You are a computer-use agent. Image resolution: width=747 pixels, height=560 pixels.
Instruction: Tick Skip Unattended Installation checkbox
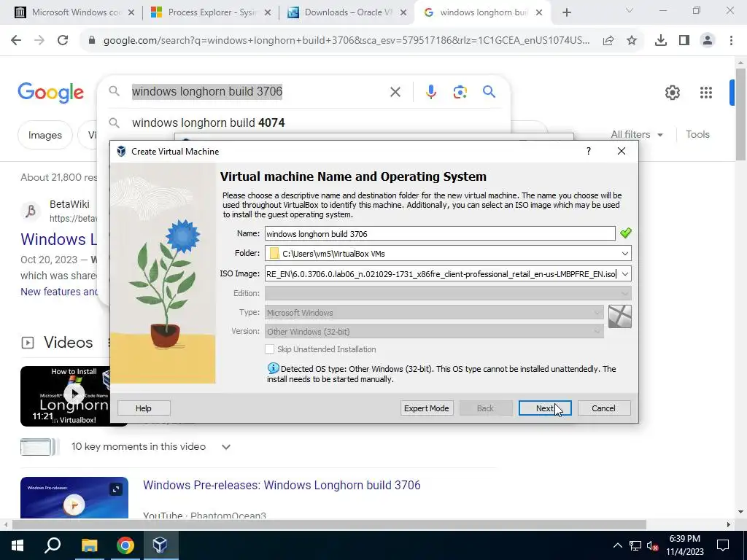[270, 349]
